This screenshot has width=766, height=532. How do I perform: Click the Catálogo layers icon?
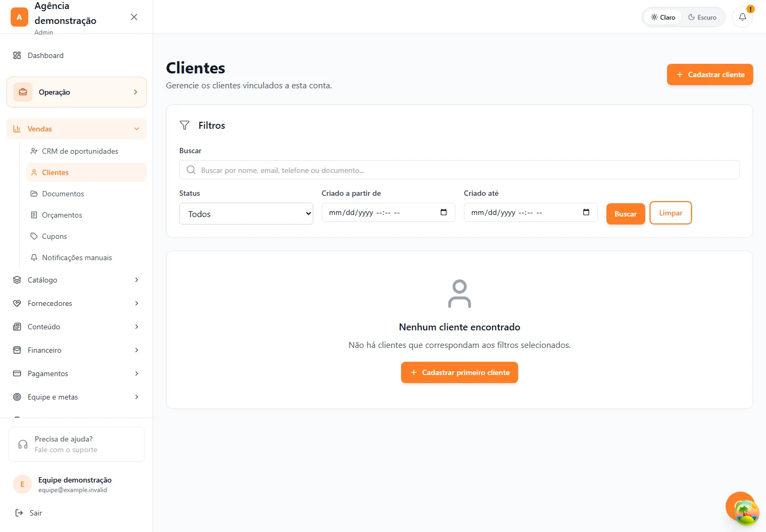[x=17, y=280]
